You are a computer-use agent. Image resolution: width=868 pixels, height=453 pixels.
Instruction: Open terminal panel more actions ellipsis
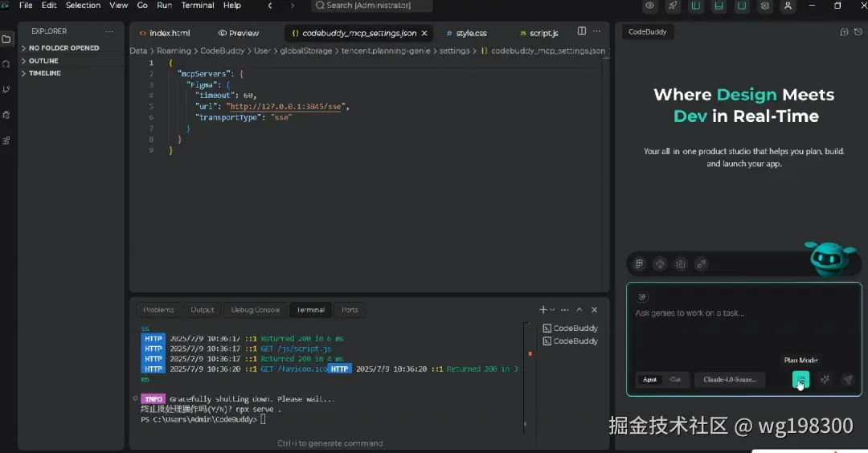click(565, 310)
